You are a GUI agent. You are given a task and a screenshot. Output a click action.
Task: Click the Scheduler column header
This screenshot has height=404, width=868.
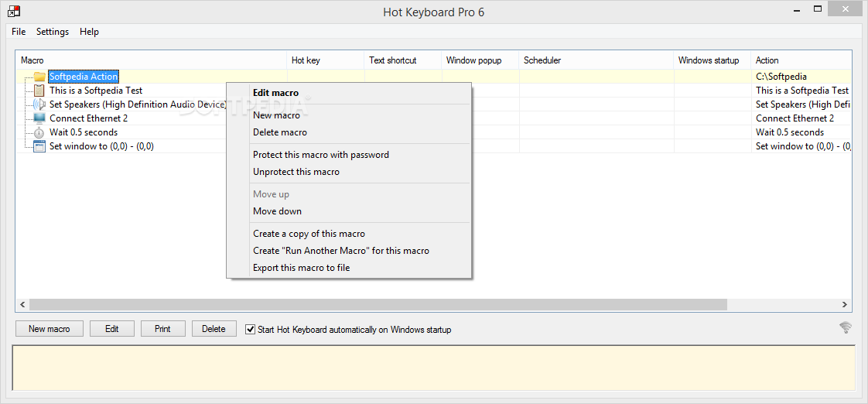[596, 60]
